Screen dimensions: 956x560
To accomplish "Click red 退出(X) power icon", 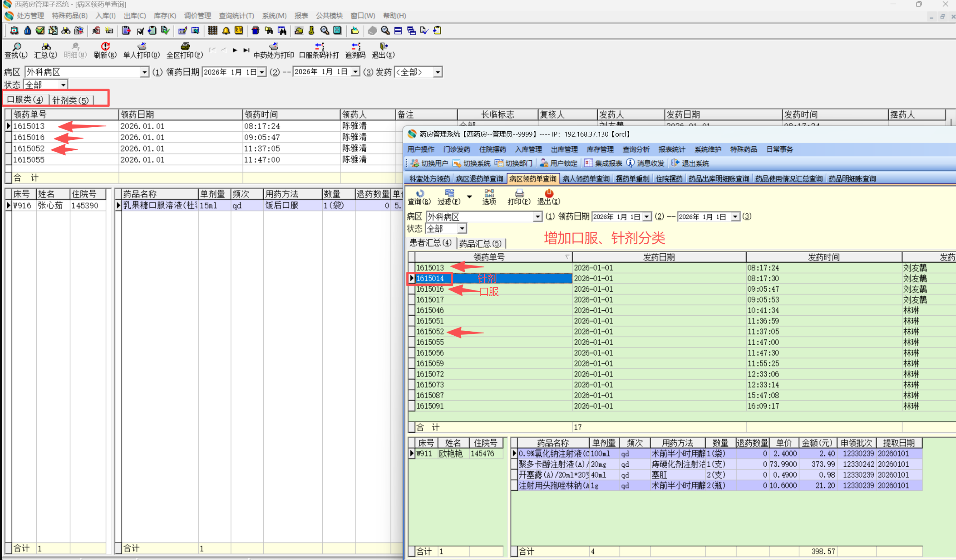I will point(548,194).
